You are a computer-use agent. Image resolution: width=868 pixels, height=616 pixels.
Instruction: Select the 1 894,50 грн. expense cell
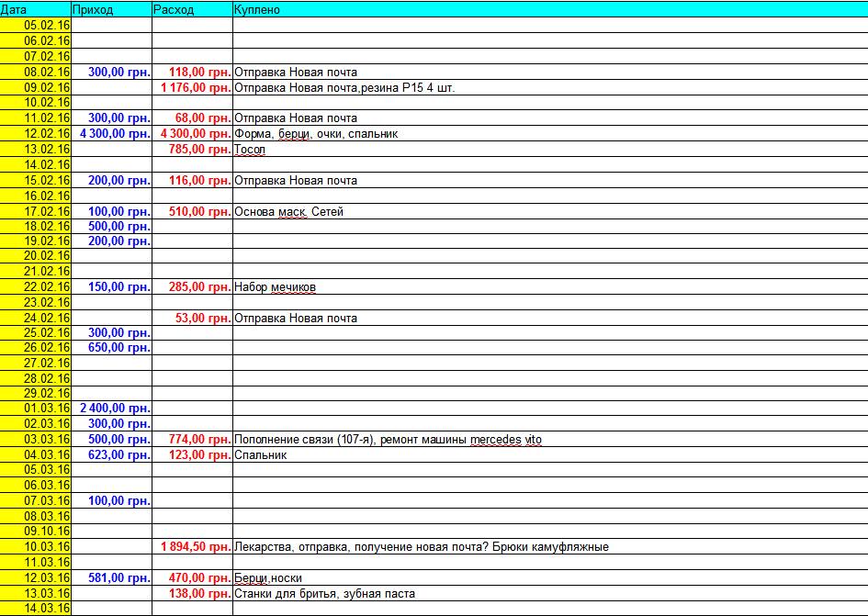coord(193,547)
